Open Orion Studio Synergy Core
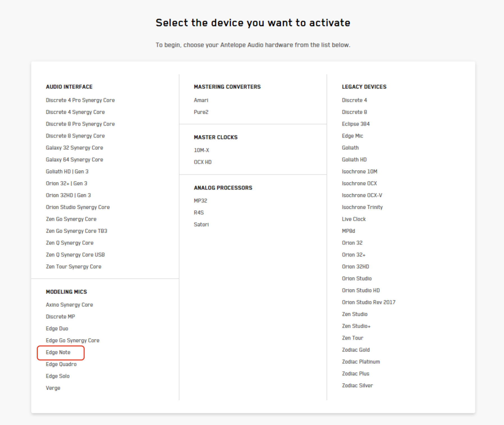The height and width of the screenshot is (425, 504). click(x=78, y=207)
